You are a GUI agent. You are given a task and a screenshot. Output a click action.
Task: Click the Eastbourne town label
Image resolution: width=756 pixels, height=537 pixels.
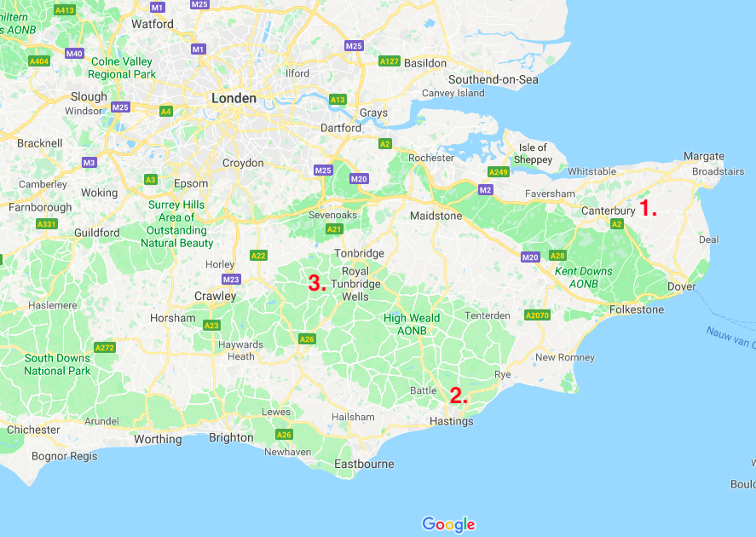tap(364, 465)
